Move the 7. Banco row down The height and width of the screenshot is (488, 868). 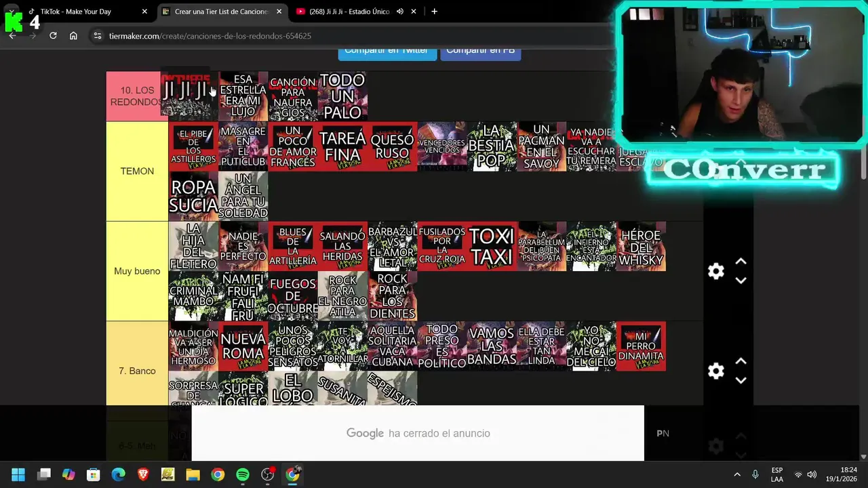coord(741,380)
